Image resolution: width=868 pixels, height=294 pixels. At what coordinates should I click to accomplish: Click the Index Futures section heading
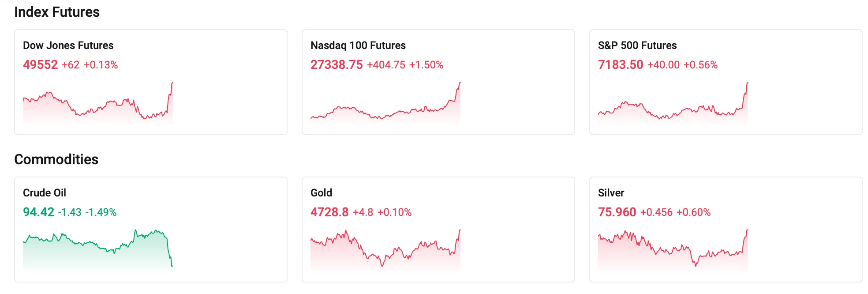[x=57, y=12]
